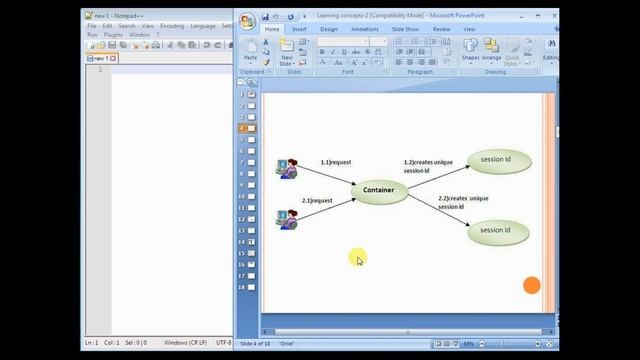Switch to the Review ribbon tab

point(441,29)
